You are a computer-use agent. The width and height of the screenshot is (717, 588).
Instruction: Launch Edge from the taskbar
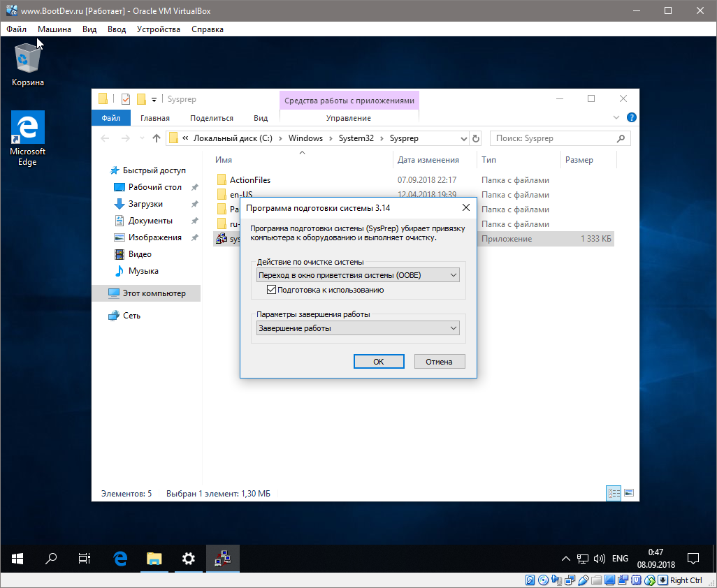[120, 558]
